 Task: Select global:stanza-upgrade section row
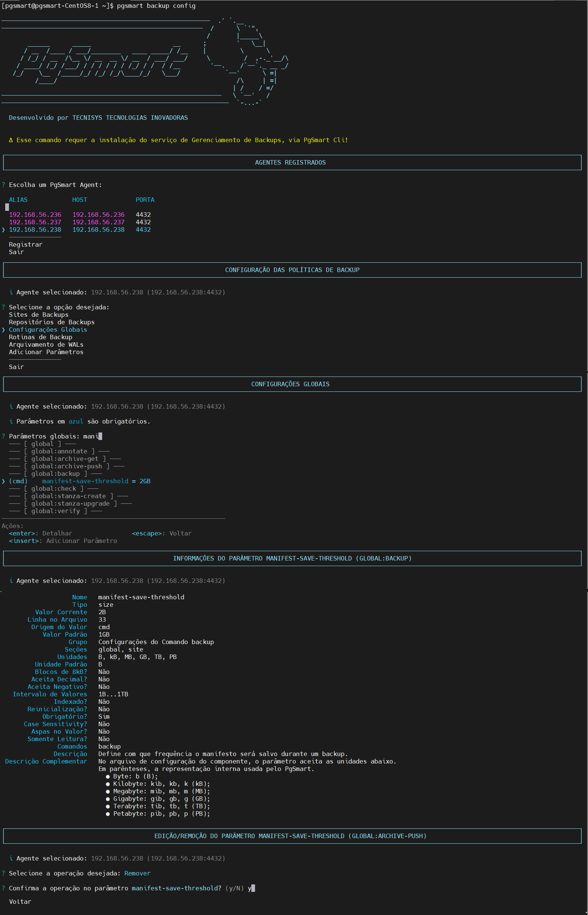[70, 503]
